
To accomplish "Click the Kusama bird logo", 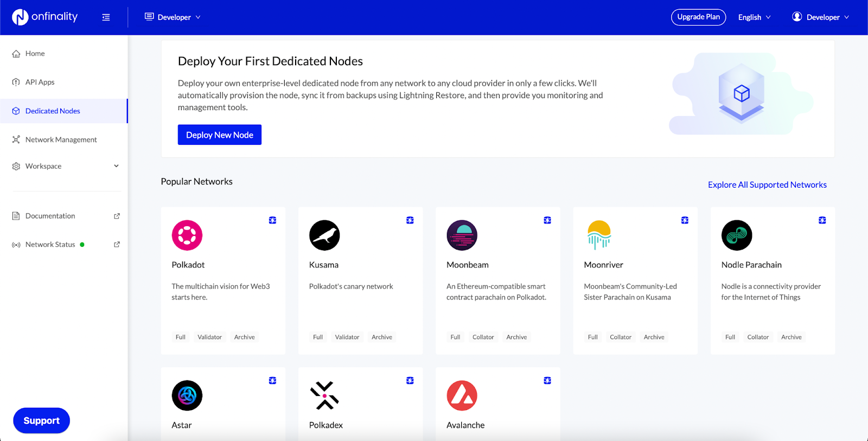I will (x=324, y=235).
